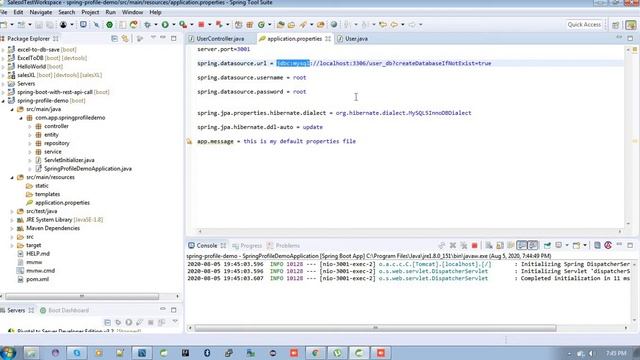
Task: Click the Pin Console icon
Action: (x=547, y=245)
